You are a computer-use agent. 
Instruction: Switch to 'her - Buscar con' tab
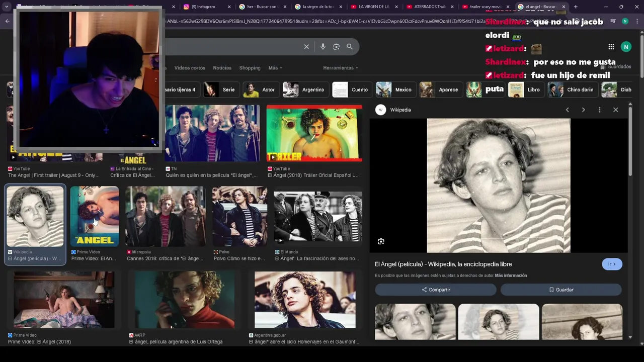[262, 7]
